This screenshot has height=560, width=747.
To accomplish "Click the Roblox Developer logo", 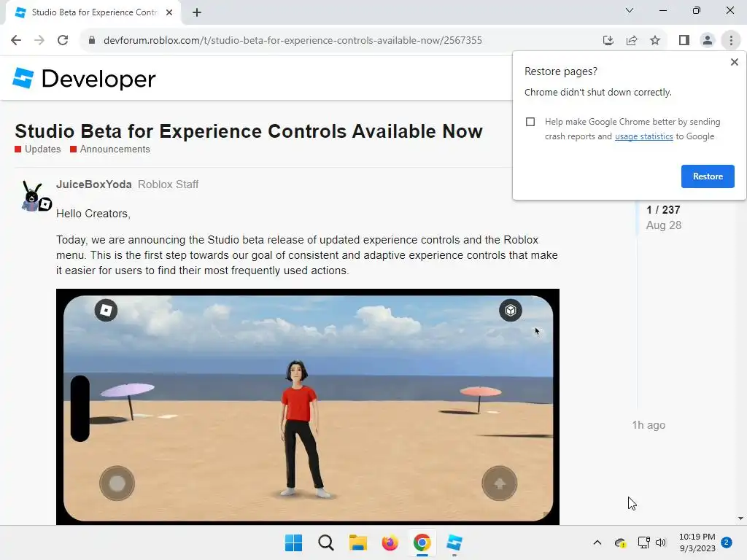I will click(85, 79).
